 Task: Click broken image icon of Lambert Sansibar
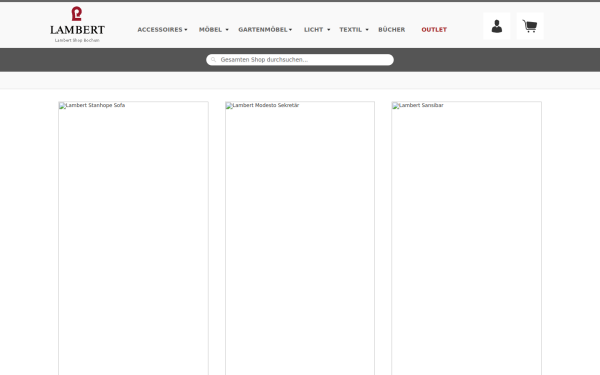pyautogui.click(x=396, y=106)
